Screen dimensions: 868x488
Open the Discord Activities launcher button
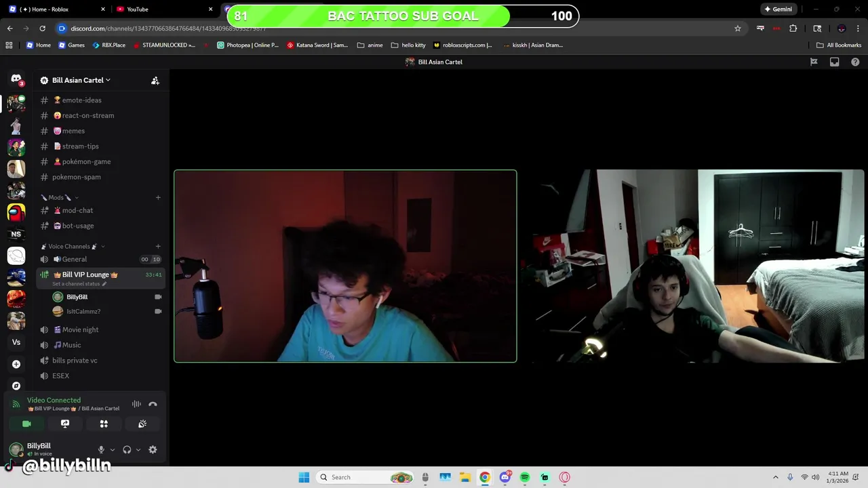coord(104,424)
